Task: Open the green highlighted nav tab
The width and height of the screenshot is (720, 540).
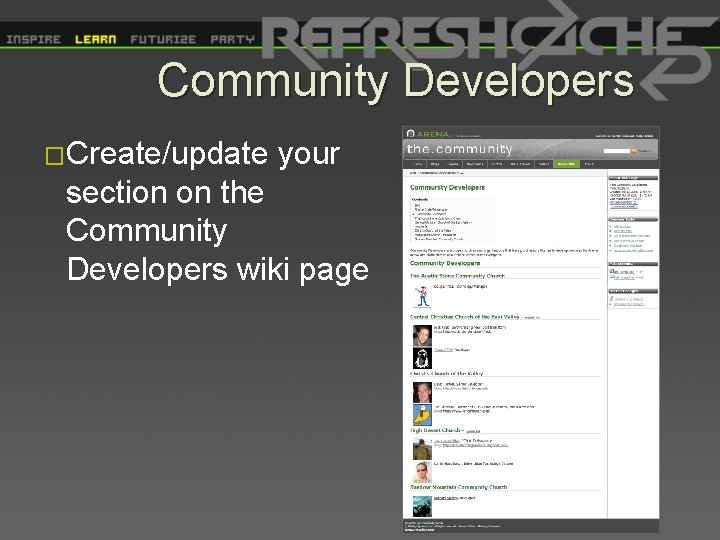Action: click(x=566, y=164)
